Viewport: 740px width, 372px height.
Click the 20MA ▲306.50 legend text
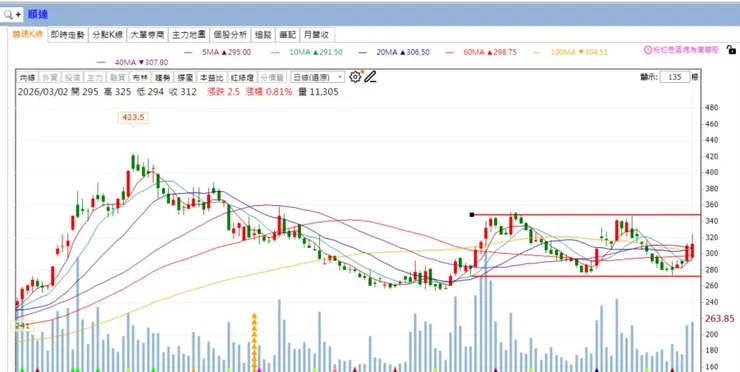coord(403,52)
